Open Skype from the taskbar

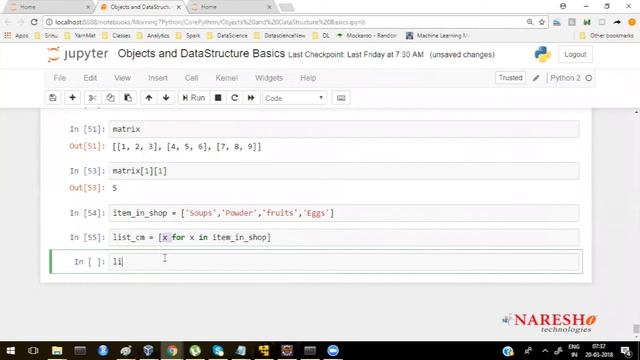[218, 351]
